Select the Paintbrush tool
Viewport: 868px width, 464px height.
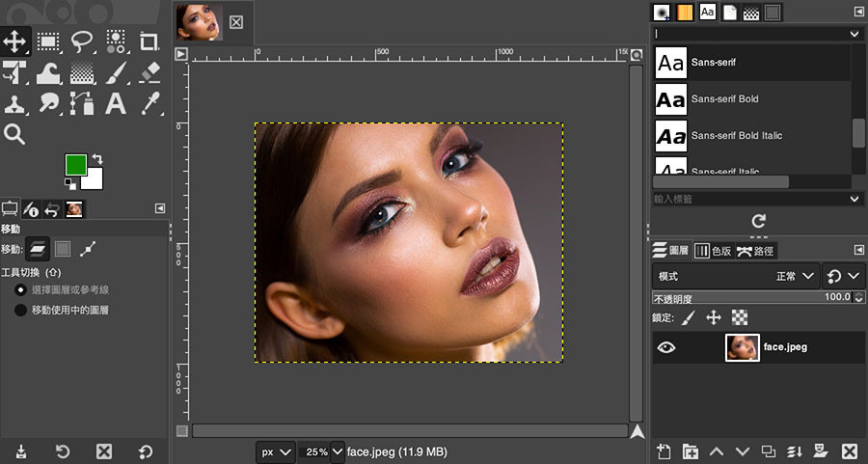point(116,72)
